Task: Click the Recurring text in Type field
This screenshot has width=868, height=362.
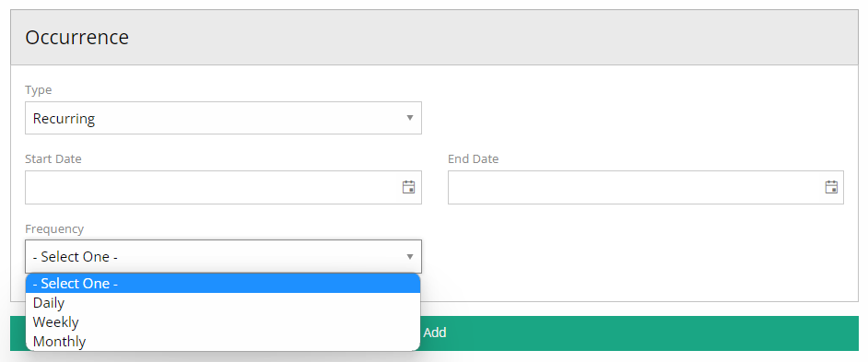Action: (64, 119)
